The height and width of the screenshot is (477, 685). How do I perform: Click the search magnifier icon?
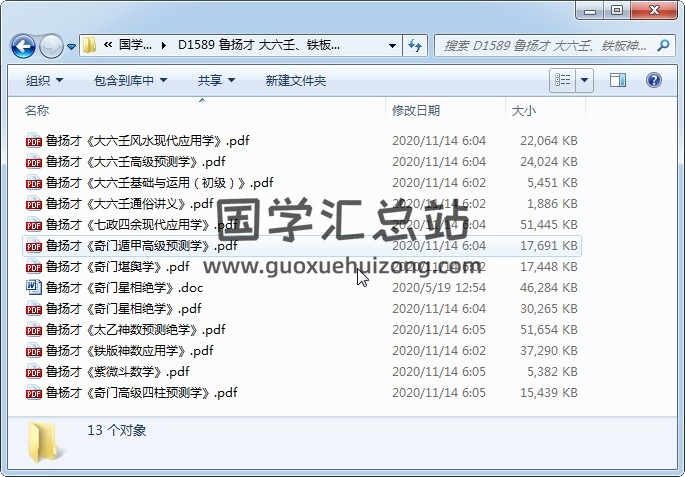click(663, 45)
